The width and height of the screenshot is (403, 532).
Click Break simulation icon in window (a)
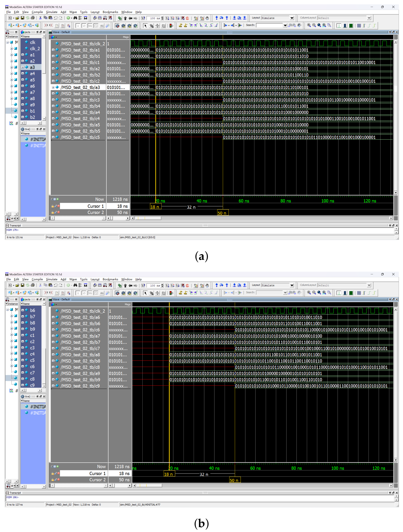(x=187, y=18)
